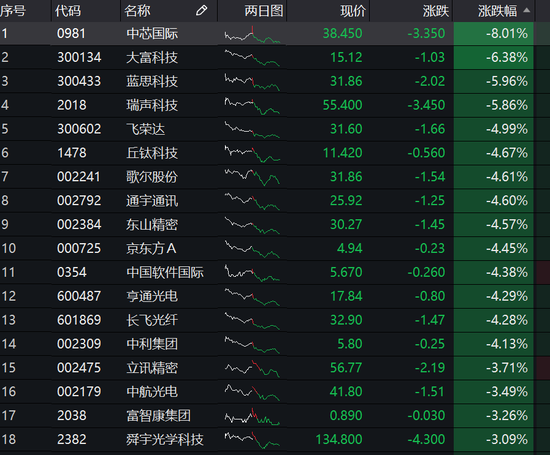Open the two-day chart for 中芯国际
This screenshot has height=455, width=550.
tap(252, 34)
